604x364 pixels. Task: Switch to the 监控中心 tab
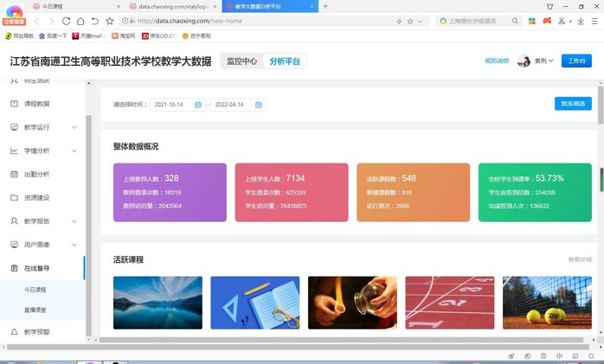point(242,61)
